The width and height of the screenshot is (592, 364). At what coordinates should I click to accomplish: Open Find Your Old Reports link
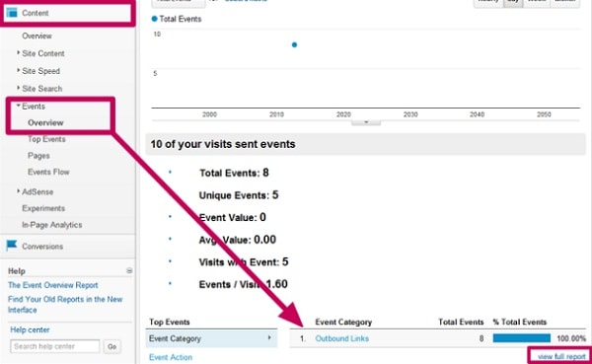coord(65,305)
